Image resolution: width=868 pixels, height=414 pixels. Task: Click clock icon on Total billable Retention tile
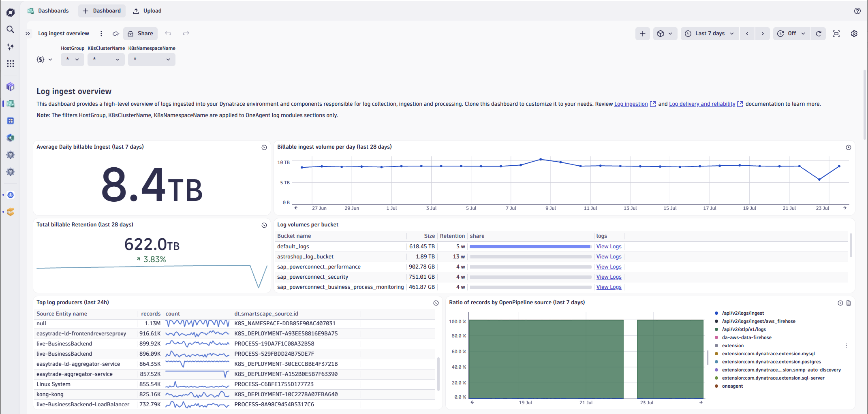pos(264,225)
